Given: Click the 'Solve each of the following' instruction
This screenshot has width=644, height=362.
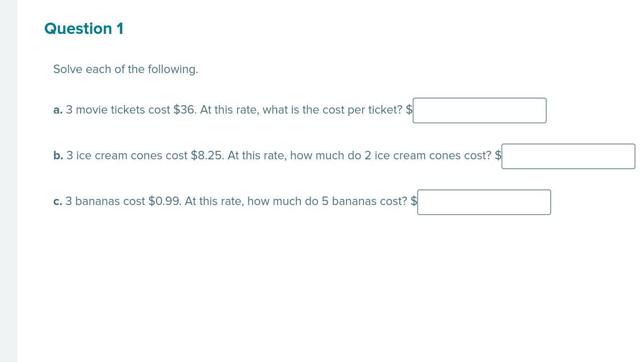Looking at the screenshot, I should tap(125, 69).
